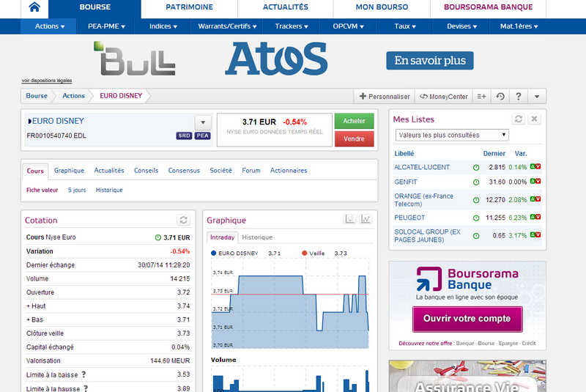Select the Intraday chart tab
Screen dimensions: 586x392
(222, 237)
